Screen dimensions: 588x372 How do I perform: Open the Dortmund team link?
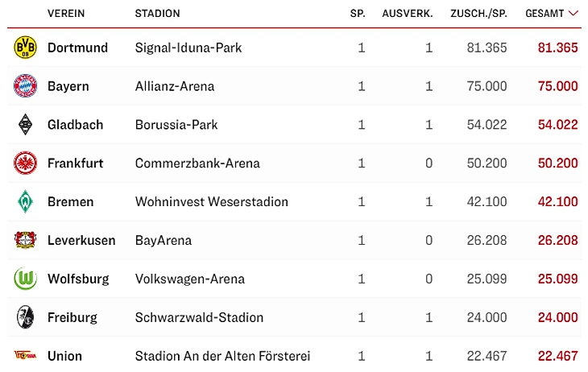(77, 48)
